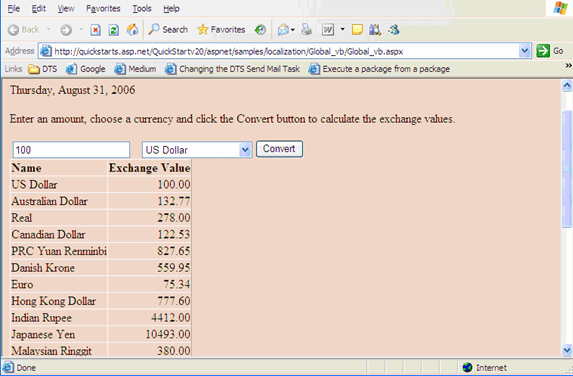Click the date text Thursday, August 31, 2006
This screenshot has width=573, height=376.
(72, 90)
